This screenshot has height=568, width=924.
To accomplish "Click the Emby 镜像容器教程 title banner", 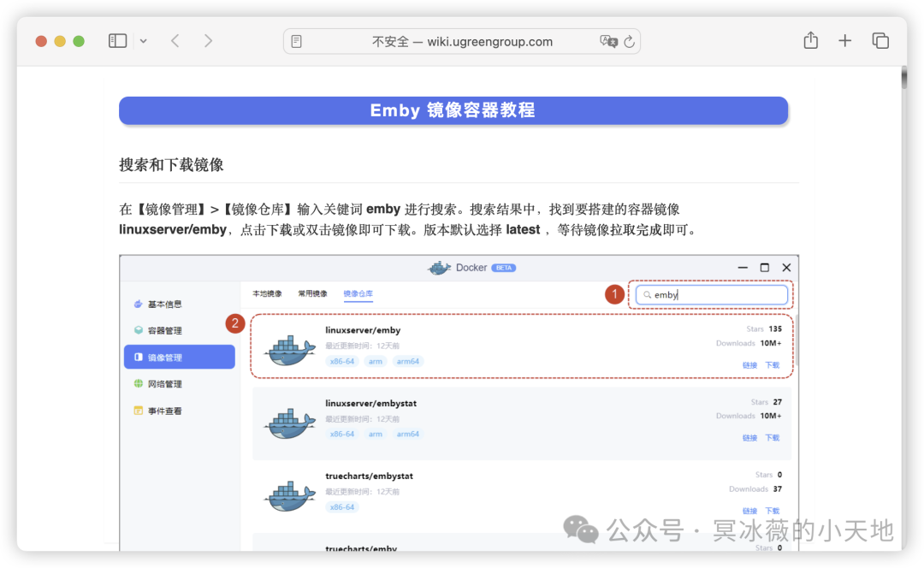I will [x=453, y=110].
